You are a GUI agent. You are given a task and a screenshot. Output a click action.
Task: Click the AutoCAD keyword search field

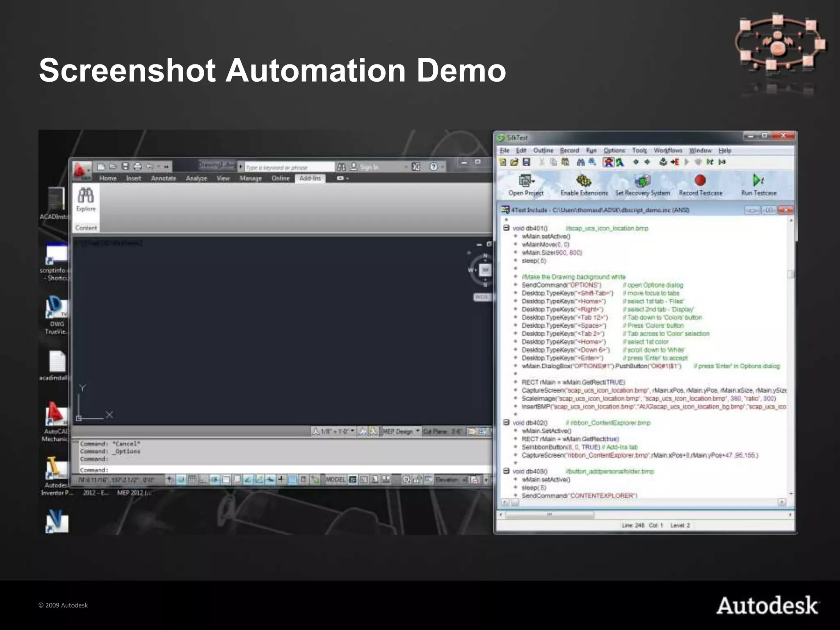tap(289, 167)
